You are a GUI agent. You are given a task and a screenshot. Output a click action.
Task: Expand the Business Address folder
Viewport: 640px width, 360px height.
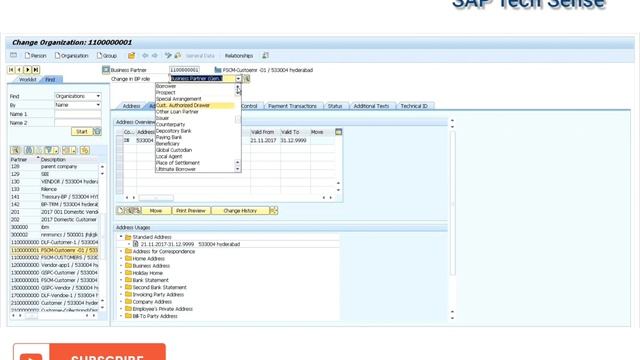point(121,266)
